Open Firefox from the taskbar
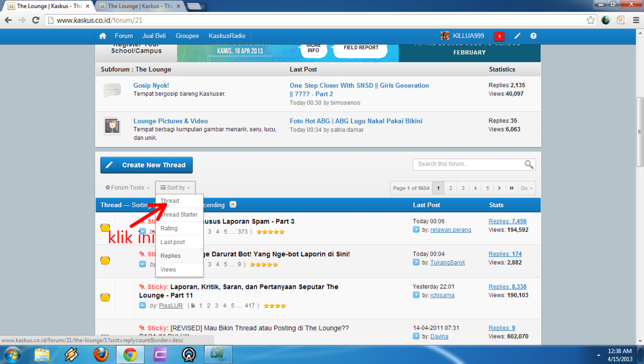This screenshot has height=364, width=644. click(101, 355)
